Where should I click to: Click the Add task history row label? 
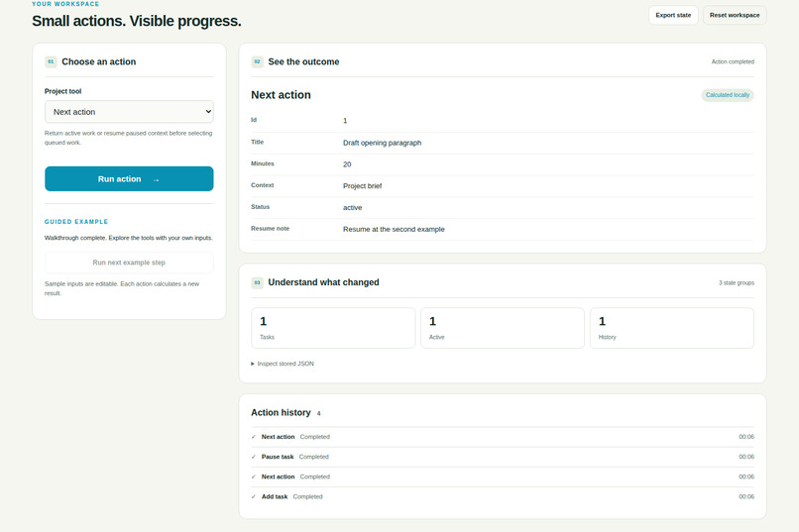(275, 497)
